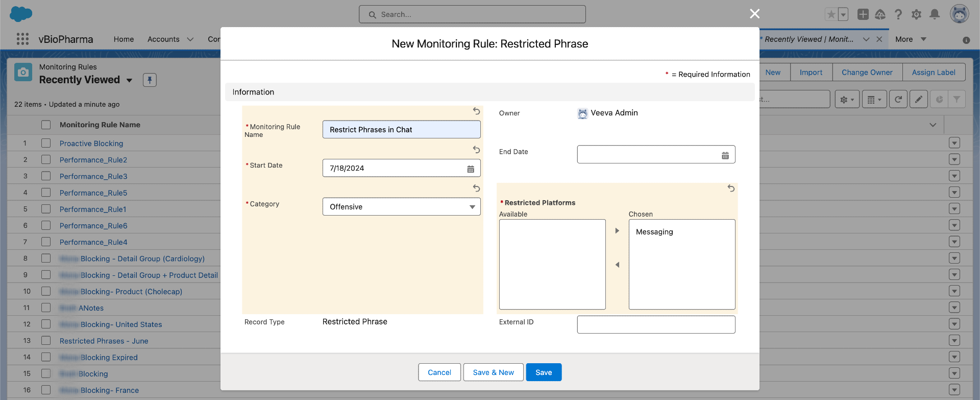The image size is (980, 400).
Task: Open the Start Date calendar picker
Action: pyautogui.click(x=471, y=169)
